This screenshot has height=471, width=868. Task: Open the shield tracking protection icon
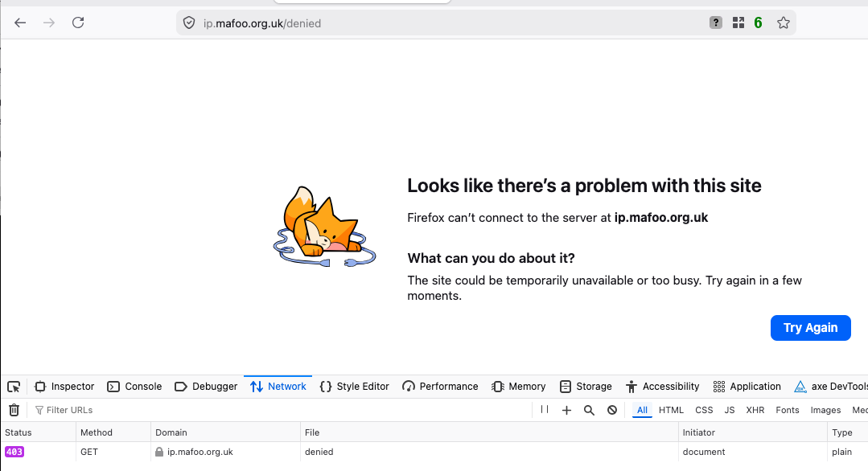pyautogui.click(x=189, y=23)
